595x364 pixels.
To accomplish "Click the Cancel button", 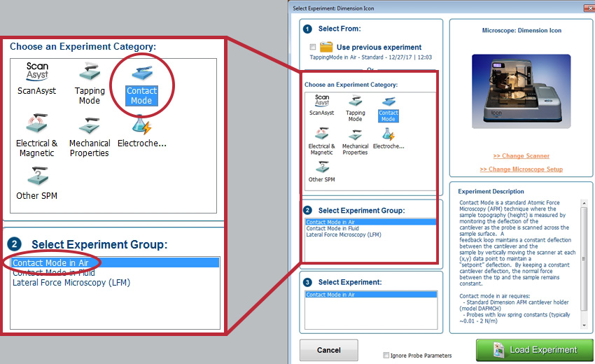I will click(328, 349).
